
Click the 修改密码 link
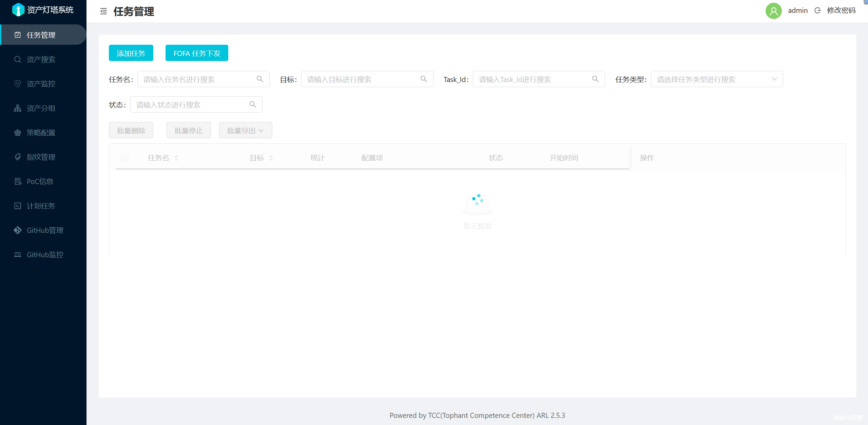click(x=841, y=11)
